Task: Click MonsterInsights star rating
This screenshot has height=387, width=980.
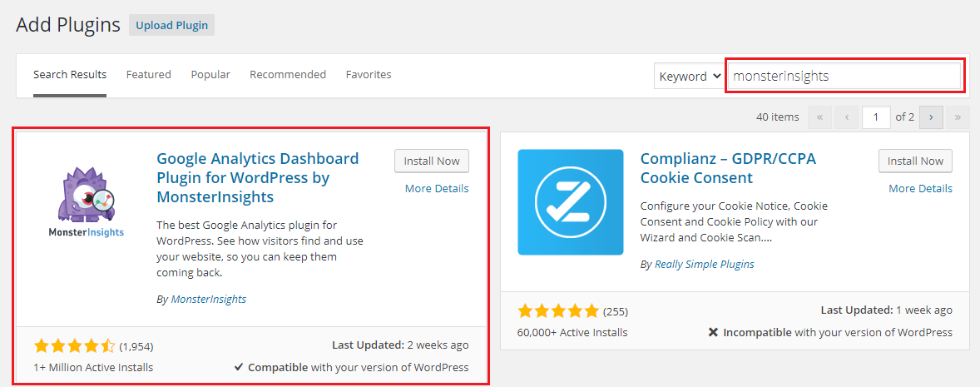Action: pos(75,345)
